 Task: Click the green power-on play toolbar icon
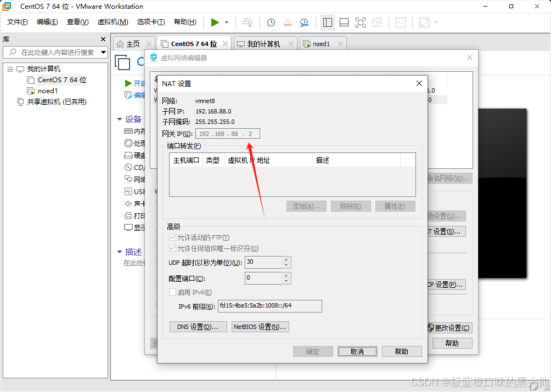[x=215, y=22]
